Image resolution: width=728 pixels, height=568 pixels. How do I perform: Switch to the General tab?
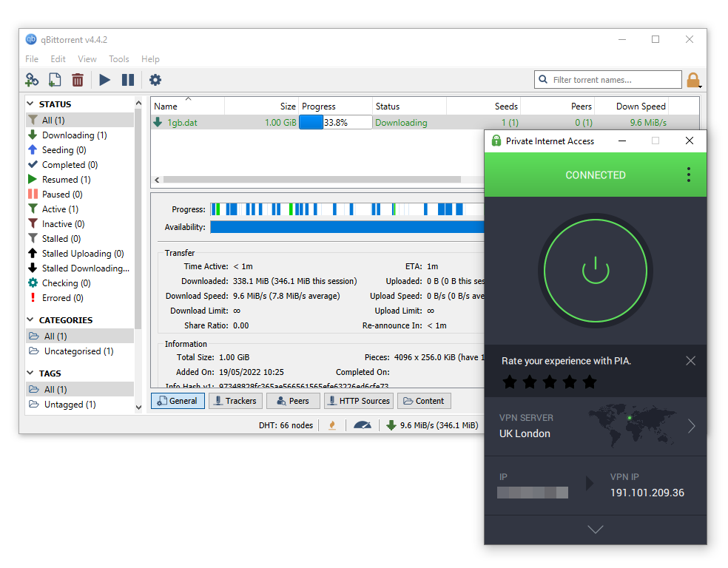click(x=178, y=401)
